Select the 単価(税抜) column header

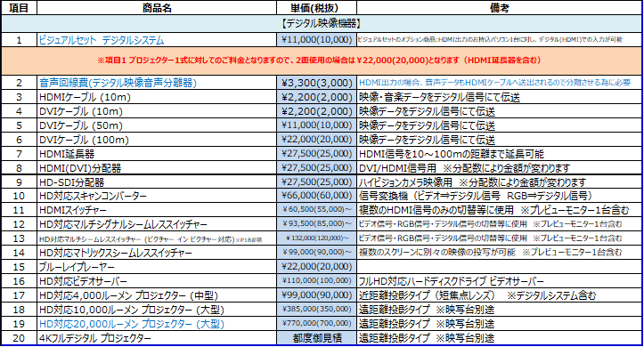point(317,8)
